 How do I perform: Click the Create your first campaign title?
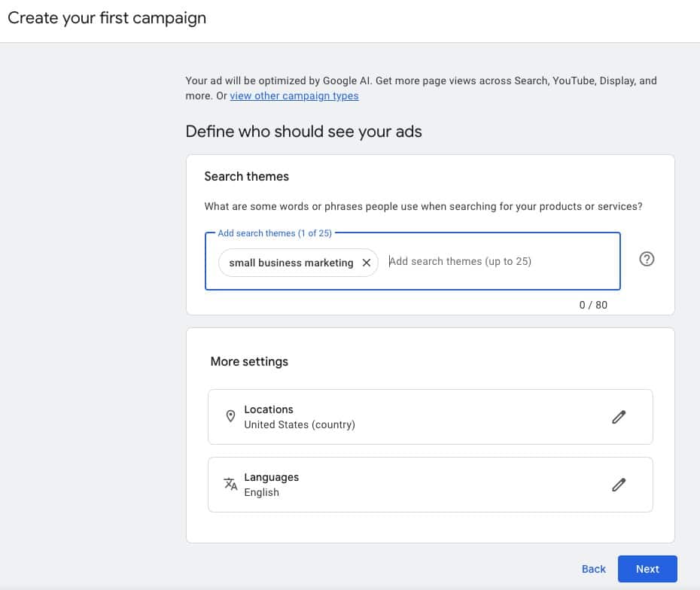pos(107,18)
